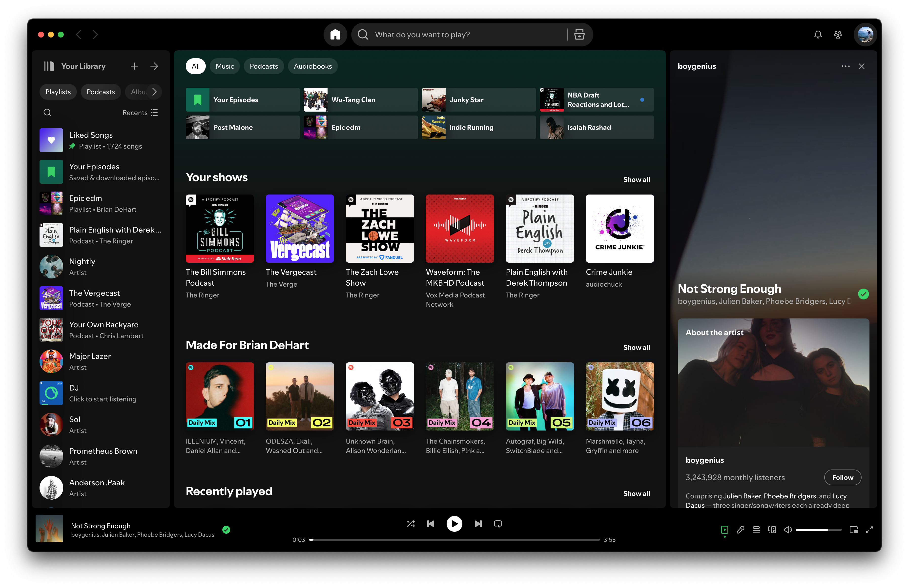
Task: Skip to previous track
Action: 431,524
